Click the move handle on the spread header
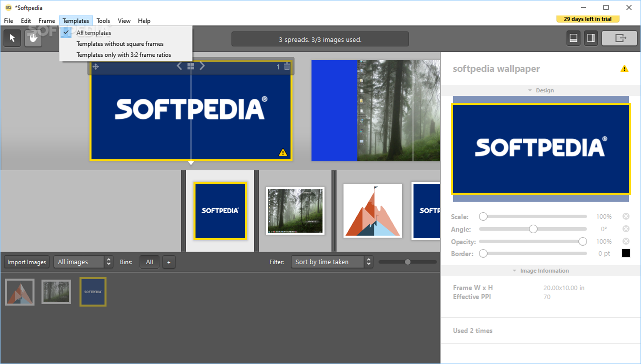The height and width of the screenshot is (364, 641). click(95, 66)
